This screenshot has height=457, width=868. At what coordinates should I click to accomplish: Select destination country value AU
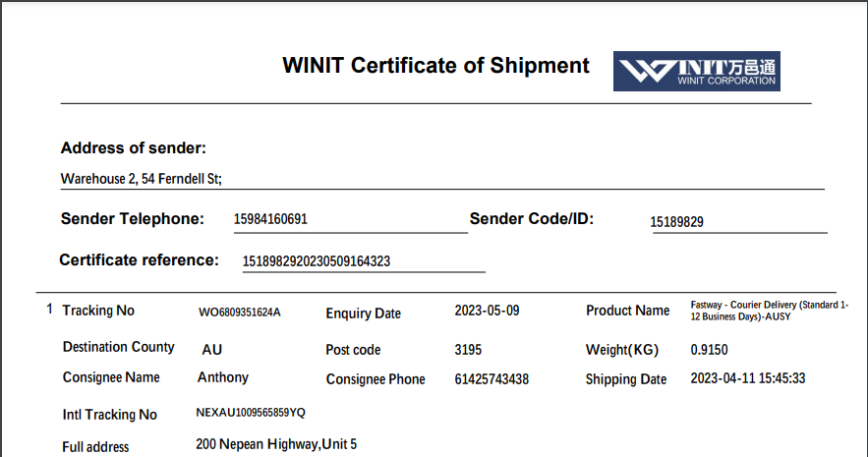point(212,350)
